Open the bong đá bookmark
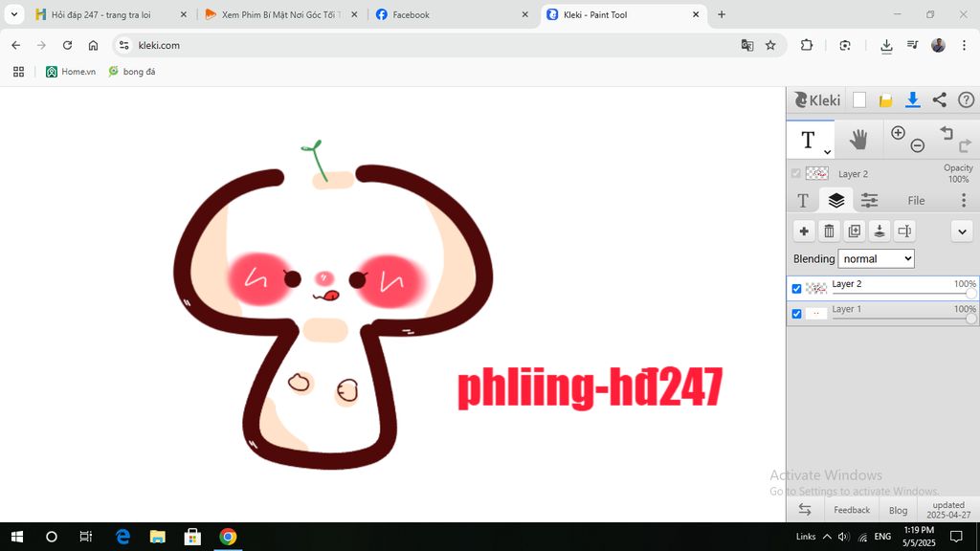 tap(132, 72)
